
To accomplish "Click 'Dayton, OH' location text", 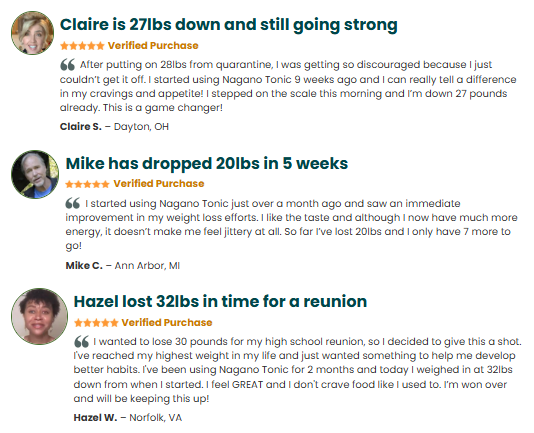I will (141, 127).
